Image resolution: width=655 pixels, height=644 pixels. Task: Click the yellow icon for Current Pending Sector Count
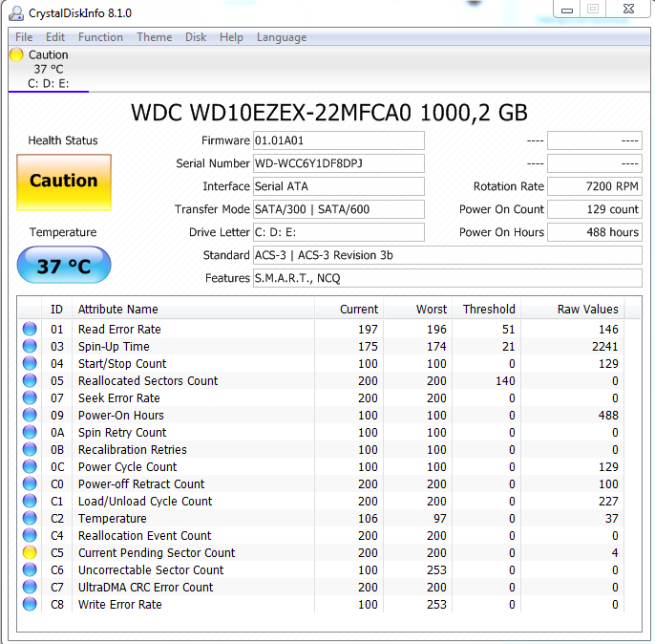[30, 552]
